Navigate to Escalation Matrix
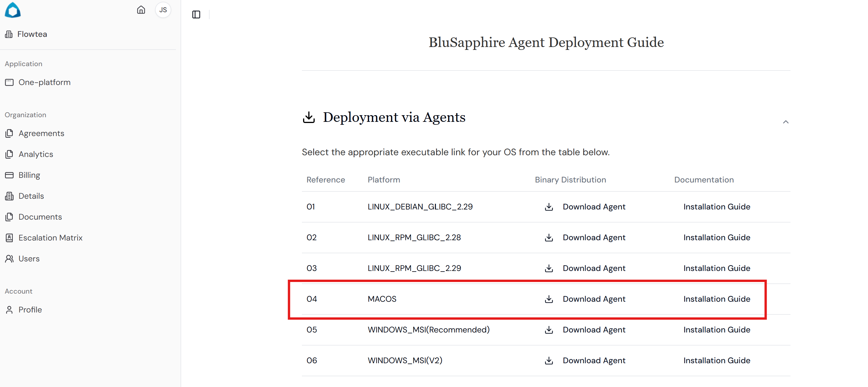The width and height of the screenshot is (868, 387). coord(50,238)
